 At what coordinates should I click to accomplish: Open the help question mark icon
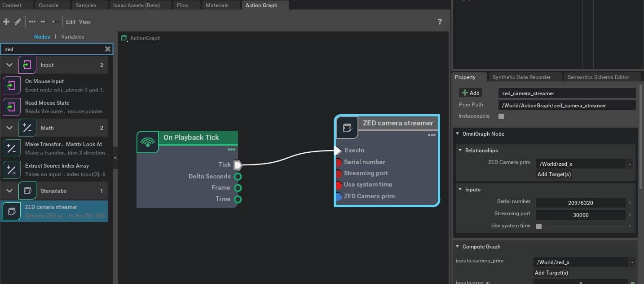440,22
